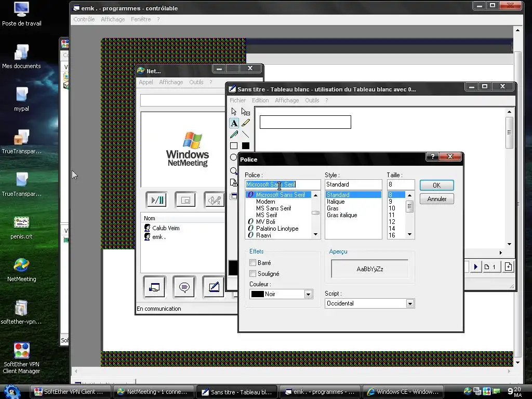Select the remote pointer tool in whiteboard

[x=246, y=112]
